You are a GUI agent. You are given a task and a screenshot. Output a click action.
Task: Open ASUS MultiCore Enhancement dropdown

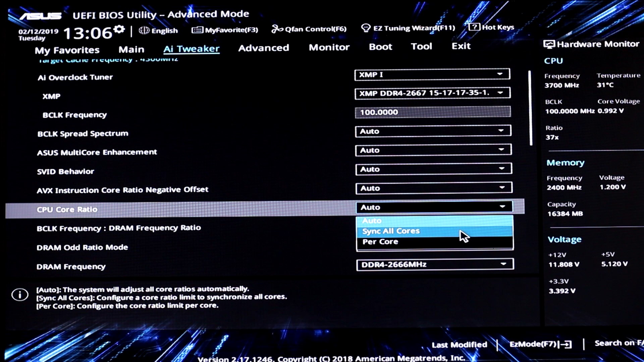click(x=433, y=150)
